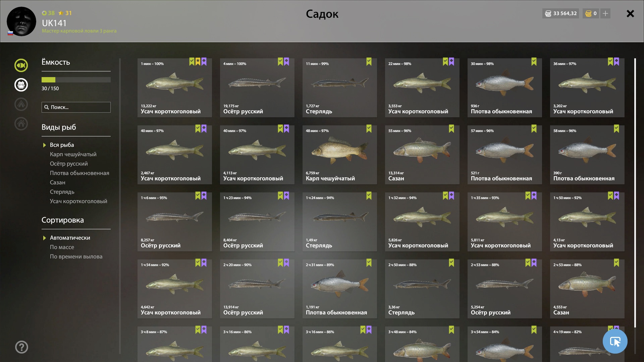Screen dimensions: 644x362
Task: Filter list by Усач короткоголовый
Action: pos(78,201)
